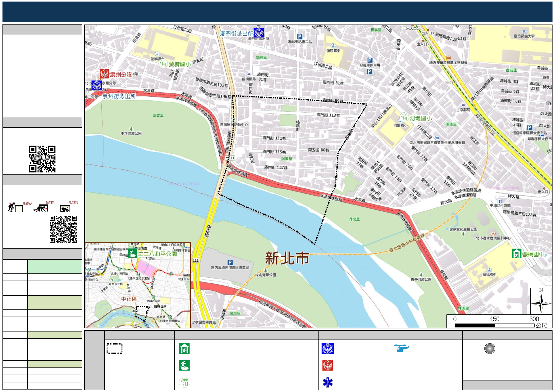Click the 中正區 red label in inset
Screen dimensions: 555x392
[x=129, y=299]
